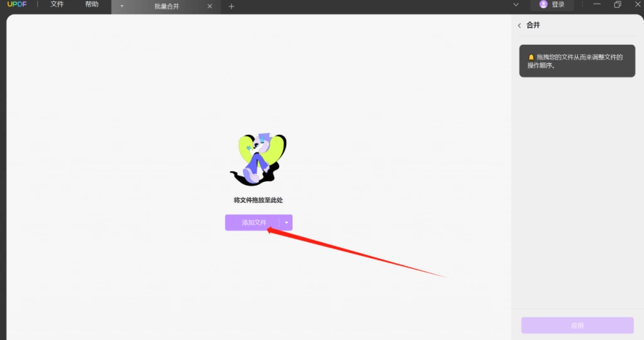Expand the tab list arrow before 批量合并
644x340 pixels.
122,6
